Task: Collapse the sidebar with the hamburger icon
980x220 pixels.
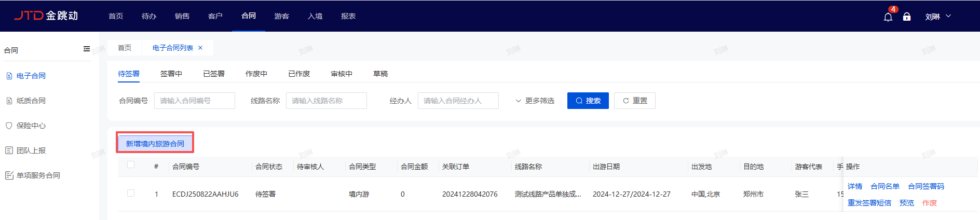Action: point(86,49)
